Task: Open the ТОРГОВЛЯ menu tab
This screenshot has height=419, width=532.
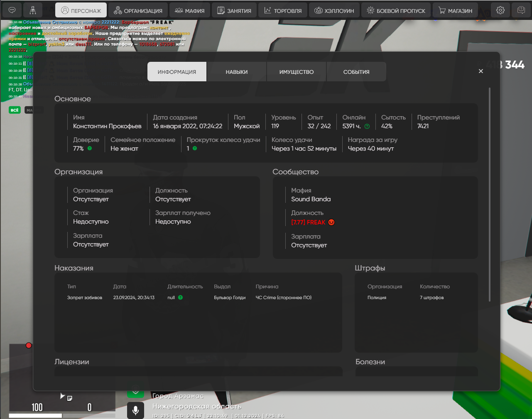Action: click(283, 10)
